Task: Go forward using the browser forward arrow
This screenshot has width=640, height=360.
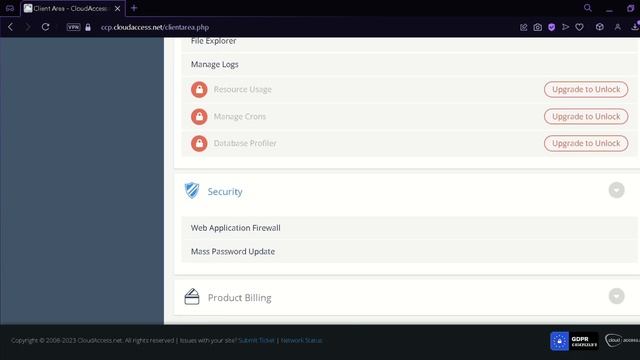Action: [x=28, y=27]
